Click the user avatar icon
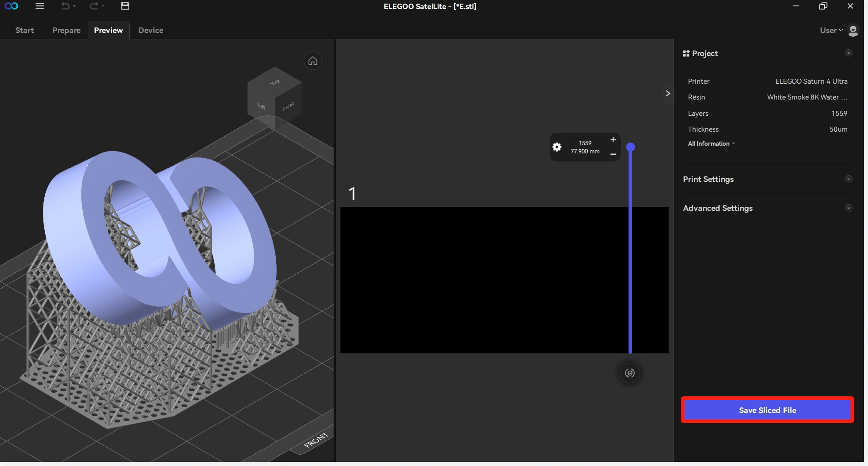 click(853, 30)
